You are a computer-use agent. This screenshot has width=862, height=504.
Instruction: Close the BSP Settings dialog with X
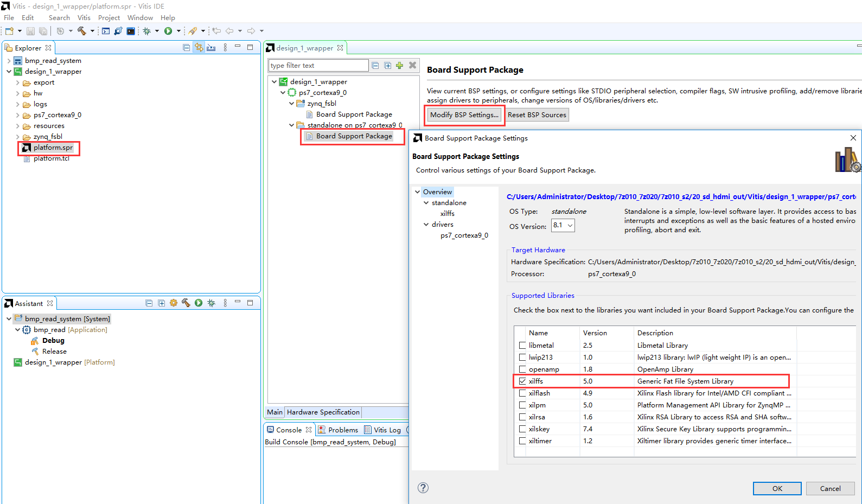point(853,138)
